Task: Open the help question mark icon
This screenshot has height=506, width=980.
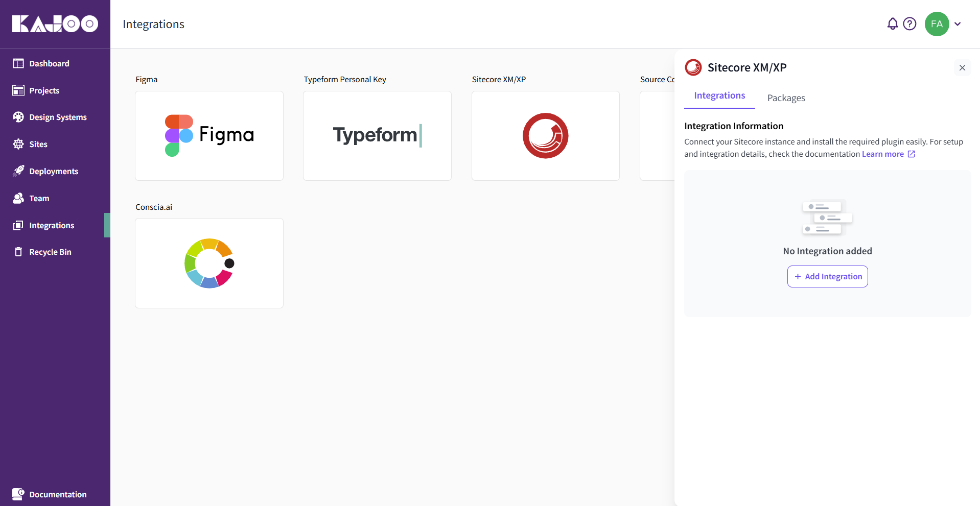Action: (909, 24)
